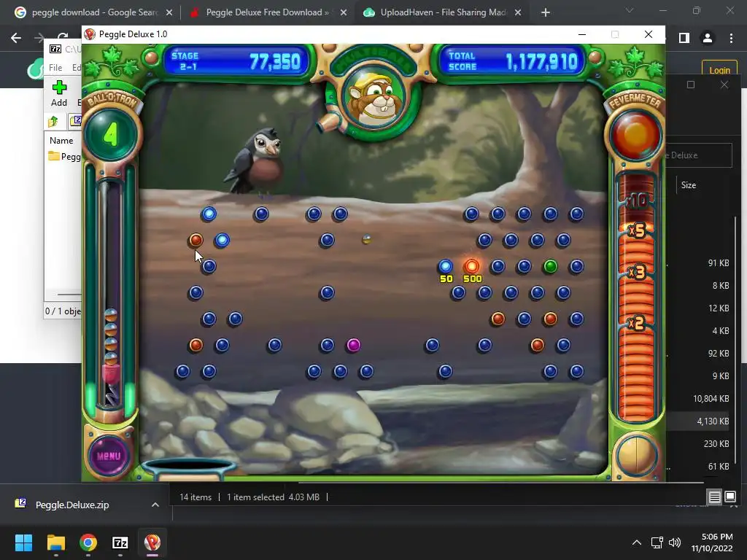Expand the Chrome tab search chevron
Screen dimensions: 747x560
(x=630, y=10)
